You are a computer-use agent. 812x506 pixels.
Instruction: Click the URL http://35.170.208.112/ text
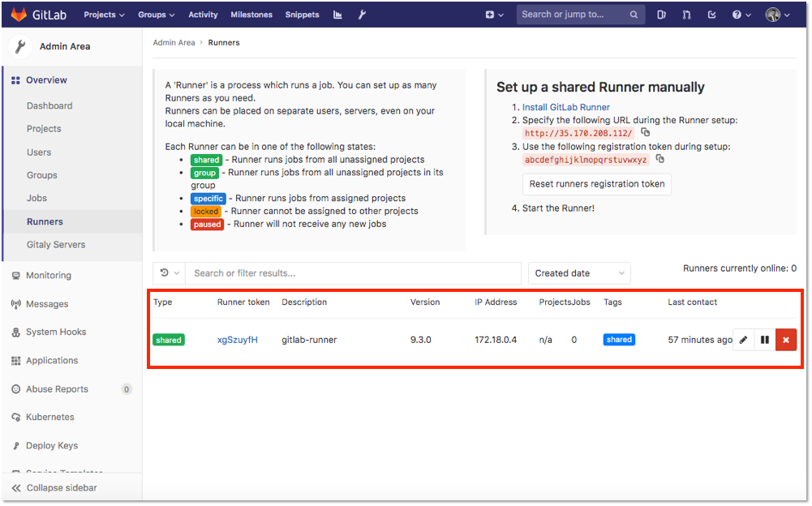578,133
